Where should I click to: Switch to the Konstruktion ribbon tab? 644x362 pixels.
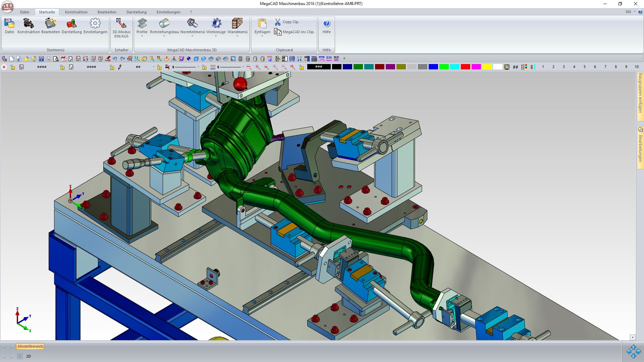tap(76, 12)
